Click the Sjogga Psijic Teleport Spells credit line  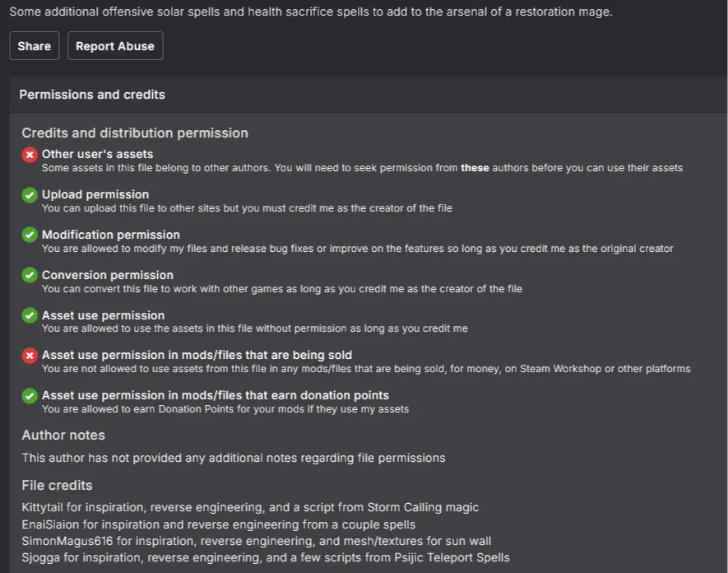(266, 557)
